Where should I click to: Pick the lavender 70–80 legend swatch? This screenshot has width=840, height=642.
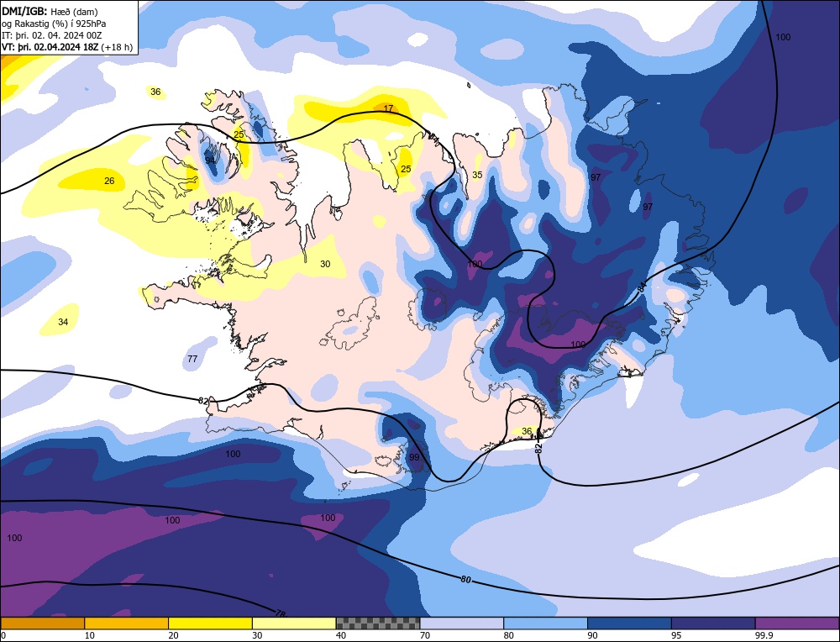[462, 623]
